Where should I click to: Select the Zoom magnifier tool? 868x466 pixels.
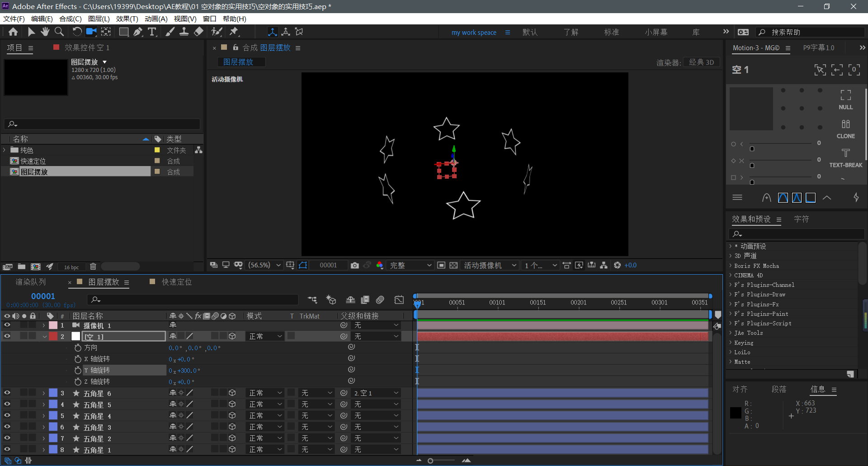pos(59,32)
